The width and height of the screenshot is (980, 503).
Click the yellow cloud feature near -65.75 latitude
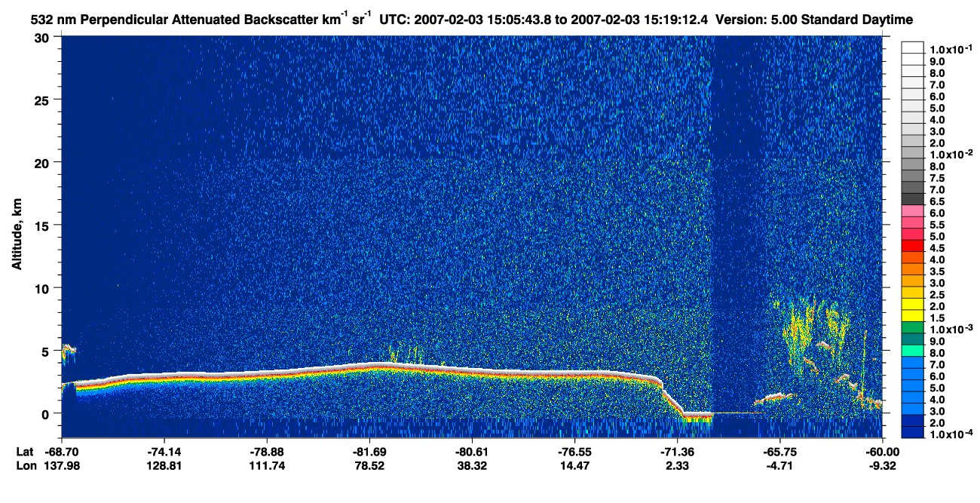pos(798,328)
